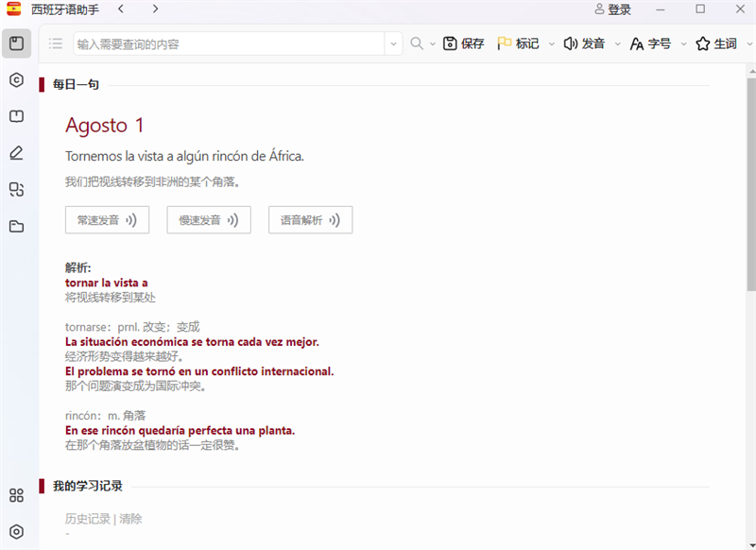Open the four-squares apps grid icon
The height and width of the screenshot is (550, 756).
coord(16,495)
